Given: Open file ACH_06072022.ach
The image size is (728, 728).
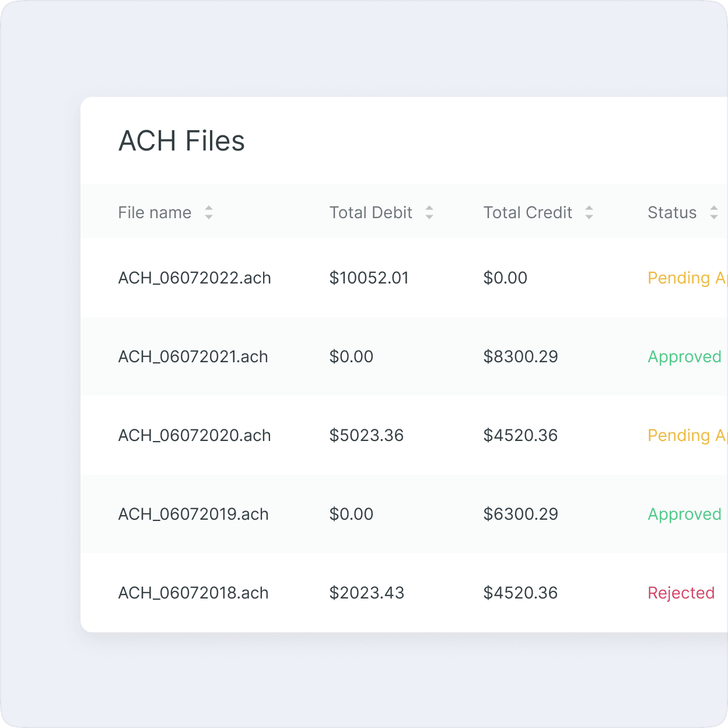Looking at the screenshot, I should [194, 278].
